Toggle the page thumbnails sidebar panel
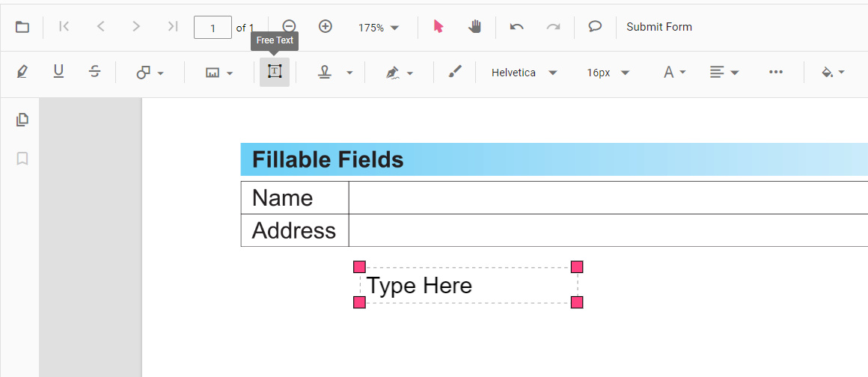Viewport: 868px width, 377px height. pyautogui.click(x=22, y=120)
